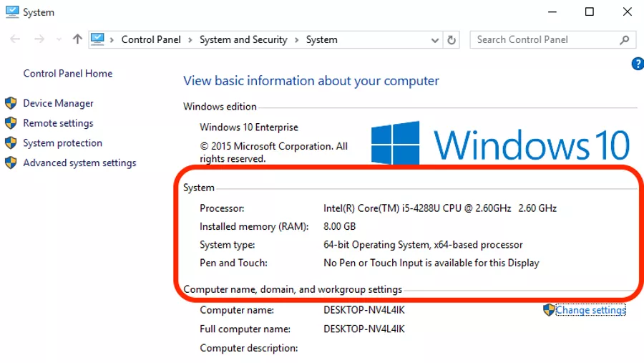Click the System window title icon
Viewport: 644px width, 363px height.
12,11
